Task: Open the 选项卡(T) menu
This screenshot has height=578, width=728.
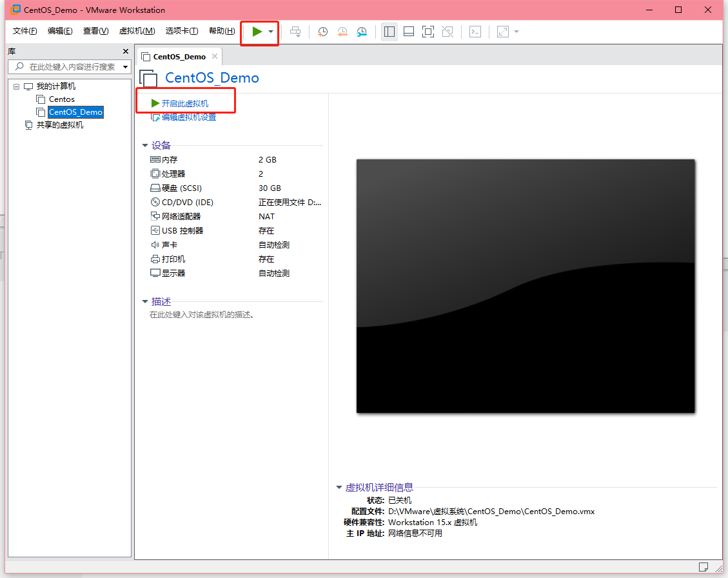Action: coord(182,31)
